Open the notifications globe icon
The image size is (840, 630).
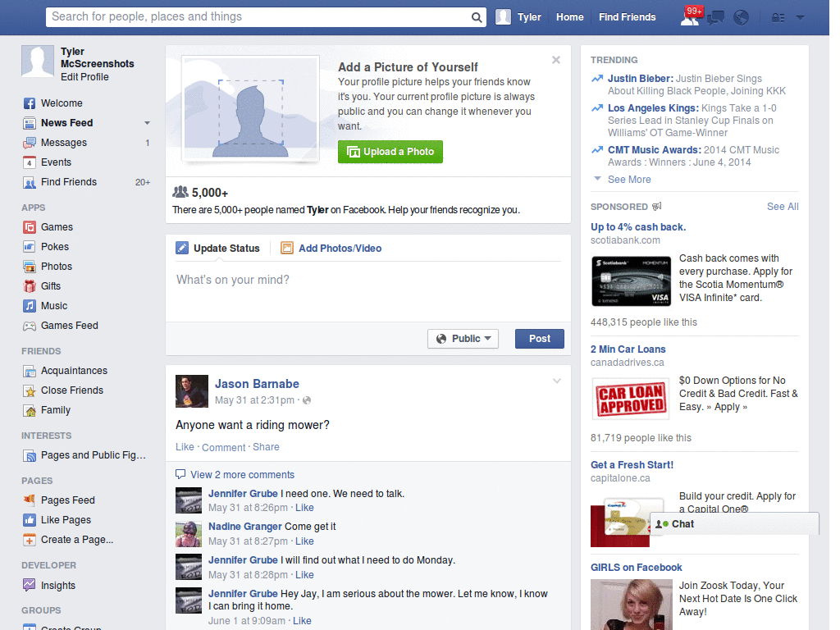click(741, 18)
